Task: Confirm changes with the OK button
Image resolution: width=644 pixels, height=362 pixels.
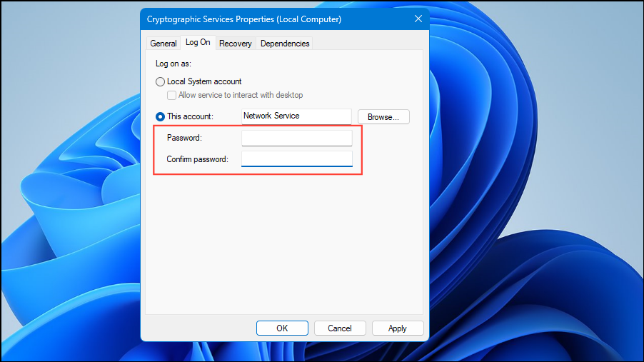Action: (x=282, y=328)
